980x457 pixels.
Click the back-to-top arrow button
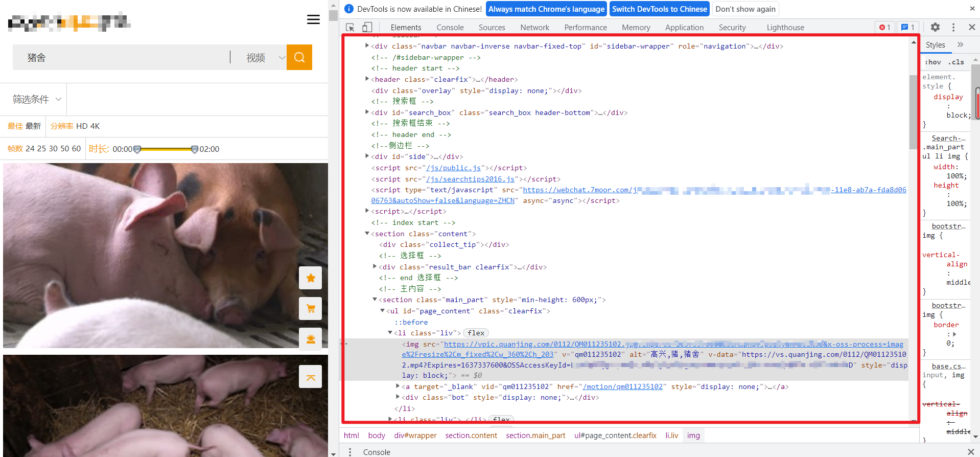pyautogui.click(x=311, y=377)
